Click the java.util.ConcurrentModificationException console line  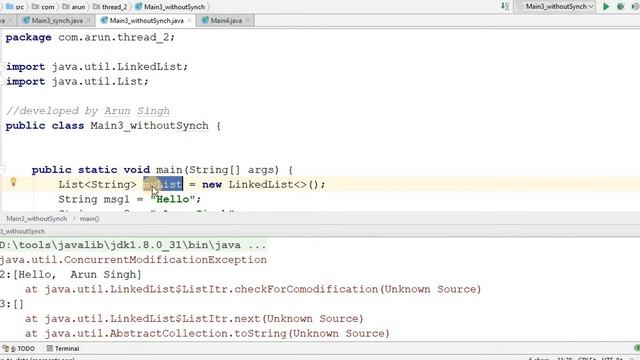pyautogui.click(x=133, y=260)
